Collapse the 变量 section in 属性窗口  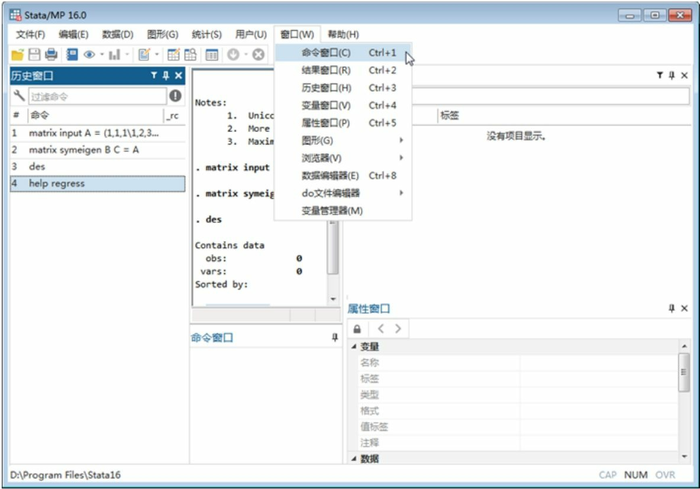coord(354,347)
